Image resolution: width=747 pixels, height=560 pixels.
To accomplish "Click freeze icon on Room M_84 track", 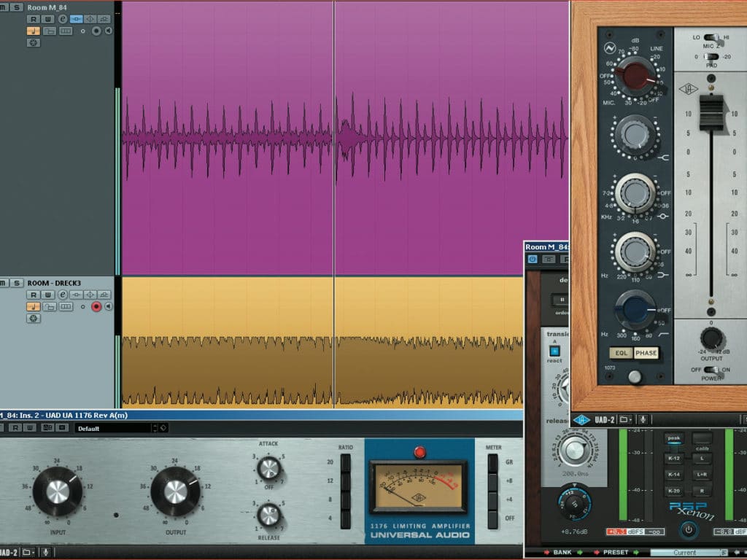I will pyautogui.click(x=34, y=43).
